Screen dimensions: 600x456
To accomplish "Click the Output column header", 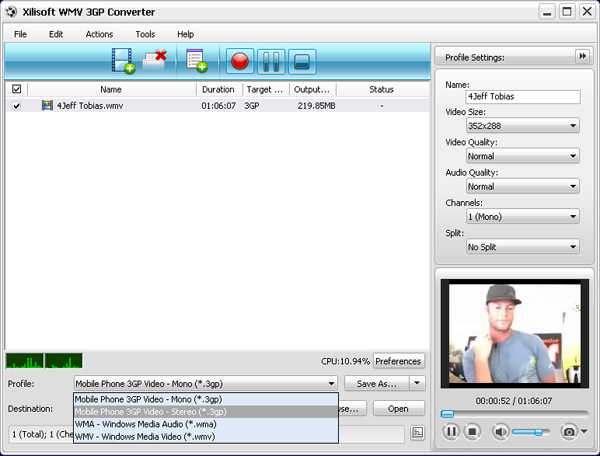I will pyautogui.click(x=312, y=89).
